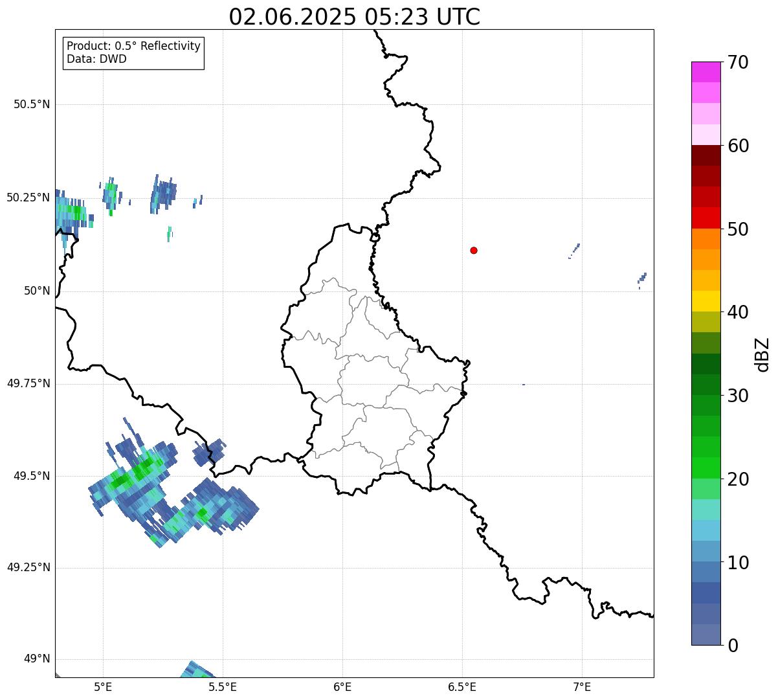Click the 6°E longitude label

[342, 686]
